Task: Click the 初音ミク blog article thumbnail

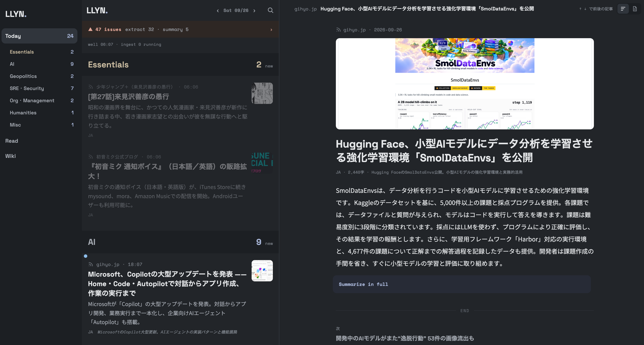Action: (x=262, y=163)
